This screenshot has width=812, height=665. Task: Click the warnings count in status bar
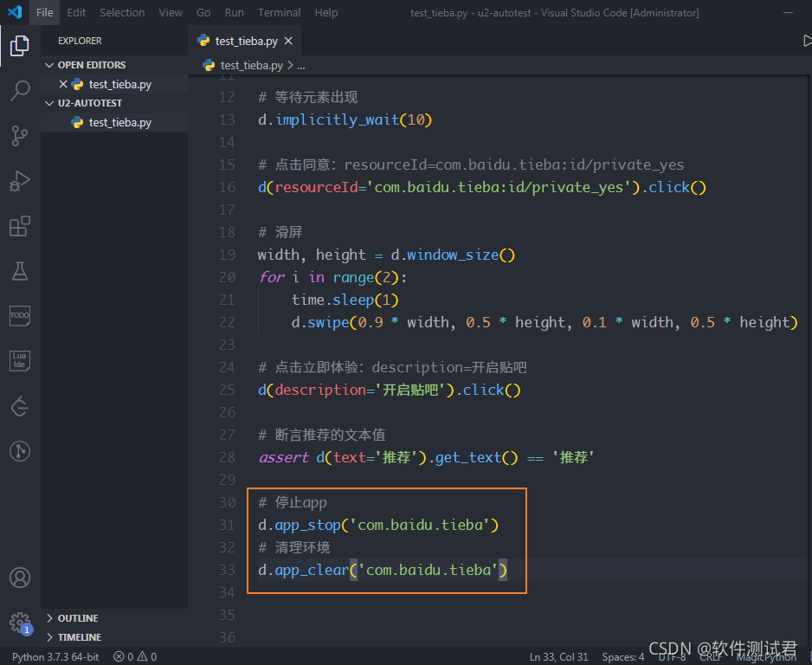[x=147, y=656]
